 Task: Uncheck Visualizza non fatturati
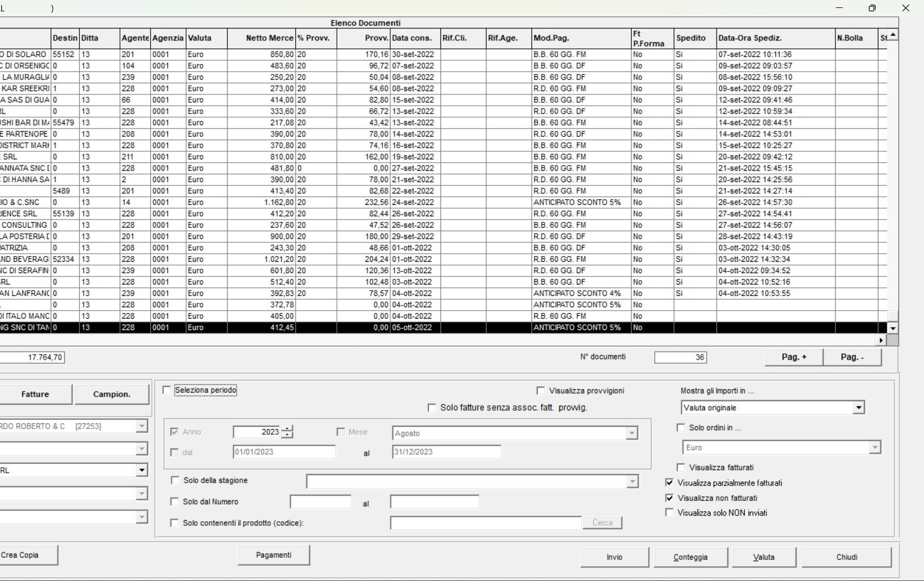point(669,497)
